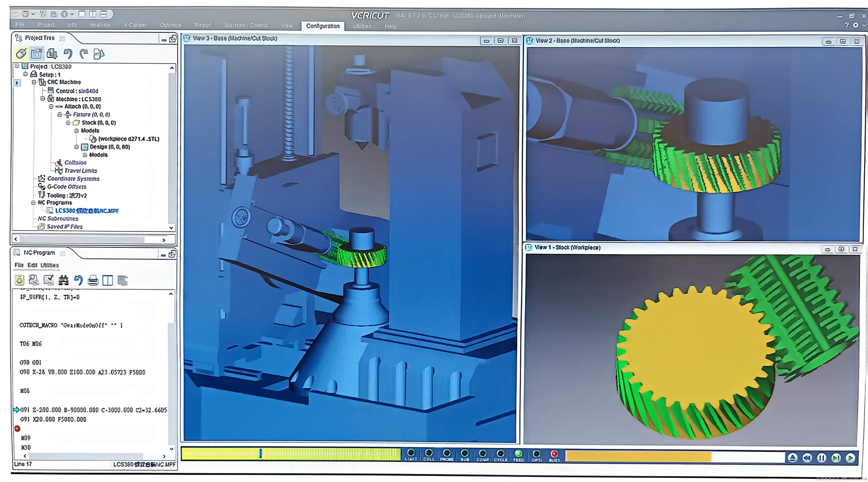The image size is (868, 482).
Task: Select the workpiece d271.4 .STL model
Action: [129, 139]
